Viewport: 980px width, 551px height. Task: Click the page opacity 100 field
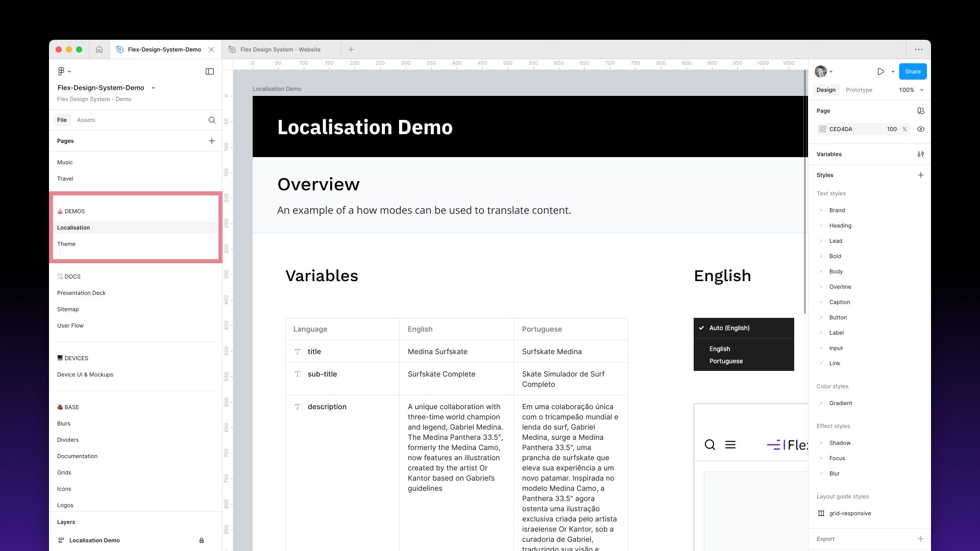[891, 129]
